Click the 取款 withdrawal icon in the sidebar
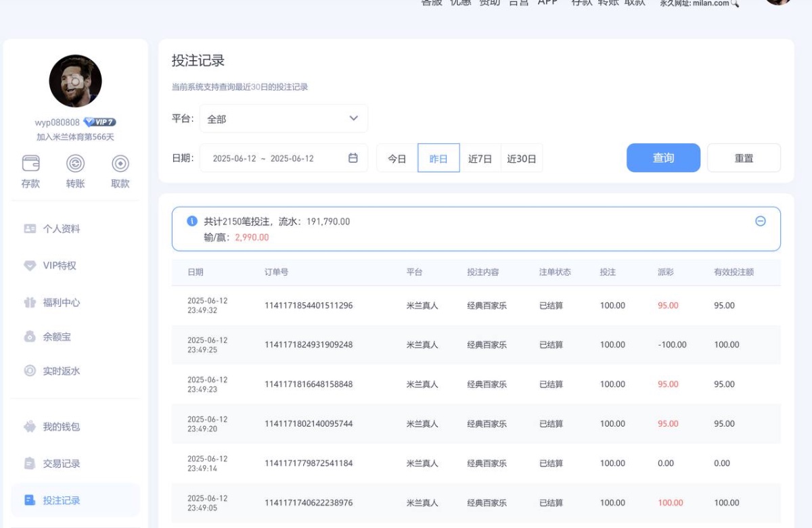Screen dimensions: 812x528 pyautogui.click(x=120, y=162)
